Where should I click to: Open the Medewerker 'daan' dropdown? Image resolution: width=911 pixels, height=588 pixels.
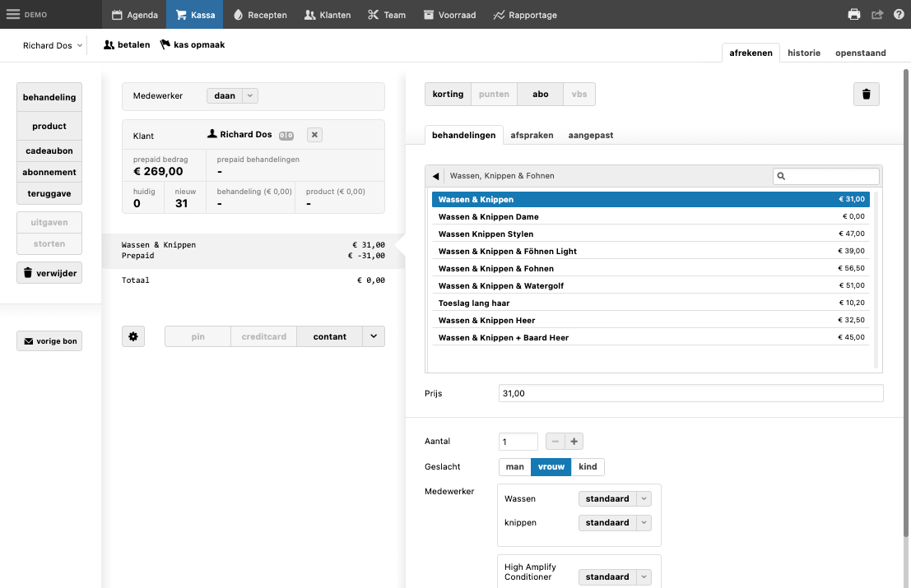point(232,96)
